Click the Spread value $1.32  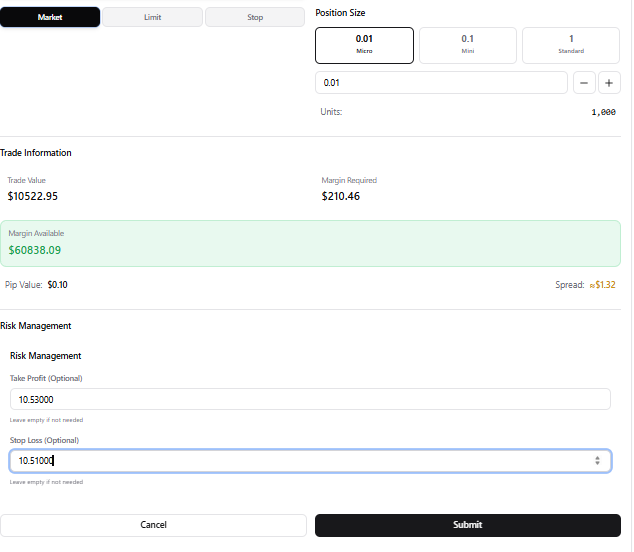coord(603,285)
